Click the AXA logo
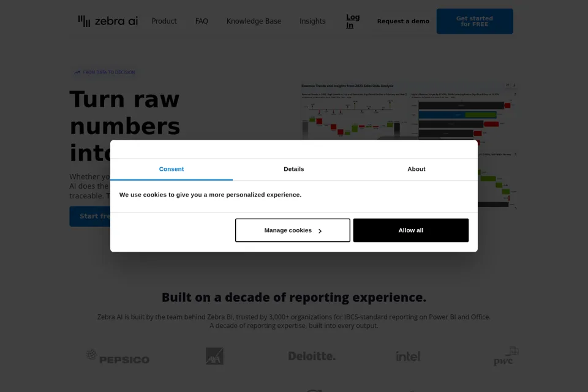This screenshot has width=588, height=392. (214, 356)
